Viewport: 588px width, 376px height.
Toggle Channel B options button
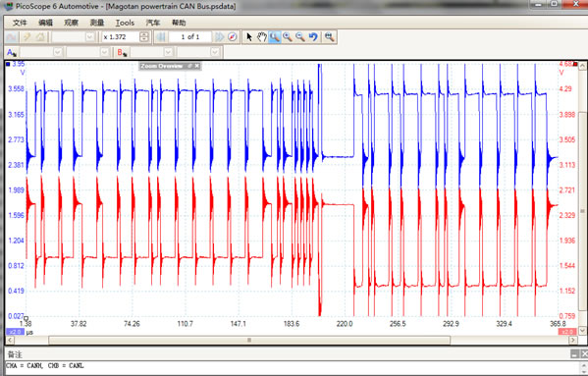122,52
